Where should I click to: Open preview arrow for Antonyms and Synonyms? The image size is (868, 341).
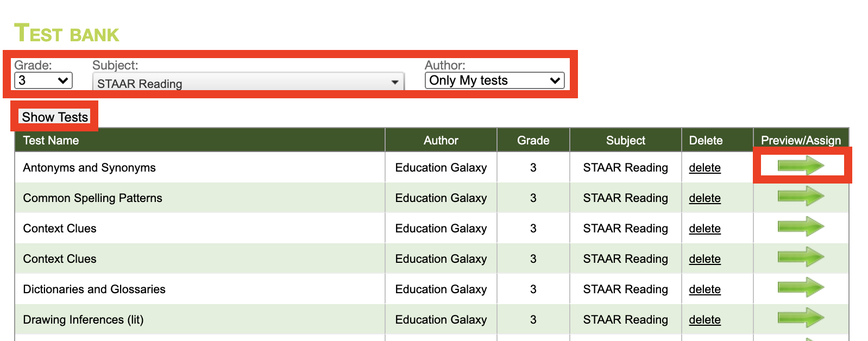[801, 166]
